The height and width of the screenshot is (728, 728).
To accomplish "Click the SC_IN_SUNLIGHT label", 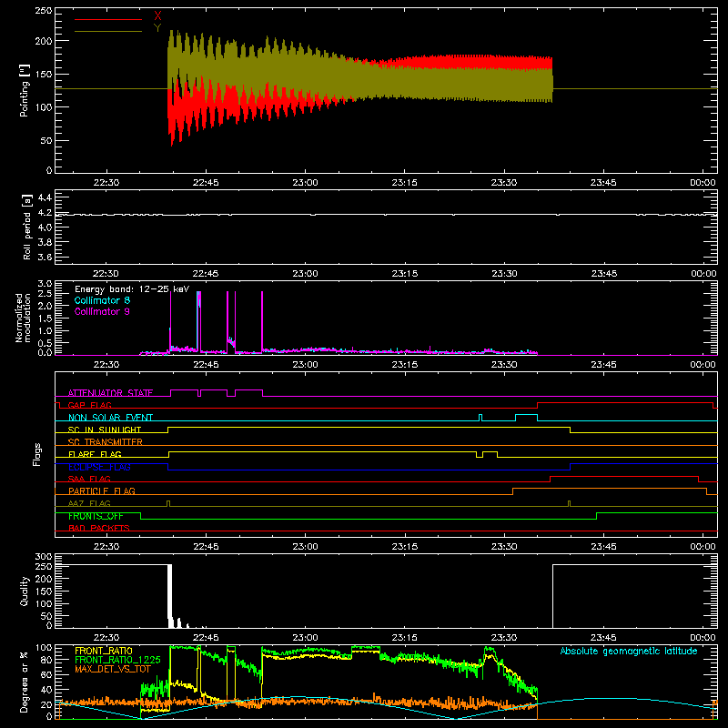I will click(105, 430).
